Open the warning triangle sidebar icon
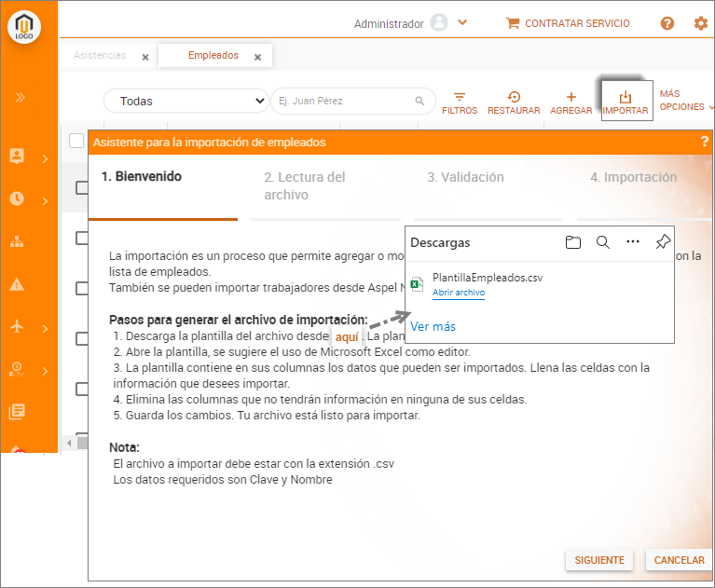Image resolution: width=715 pixels, height=588 pixels. pos(17,284)
